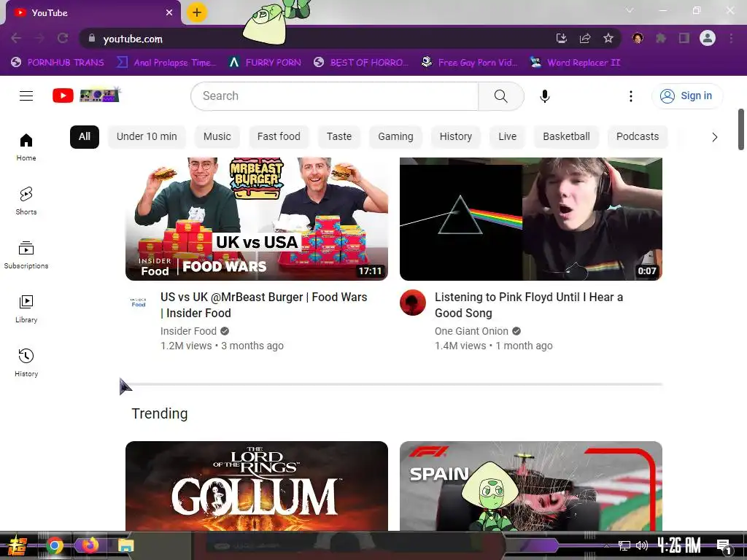The height and width of the screenshot is (560, 747).
Task: Click the Trending section heading
Action: pos(160,413)
